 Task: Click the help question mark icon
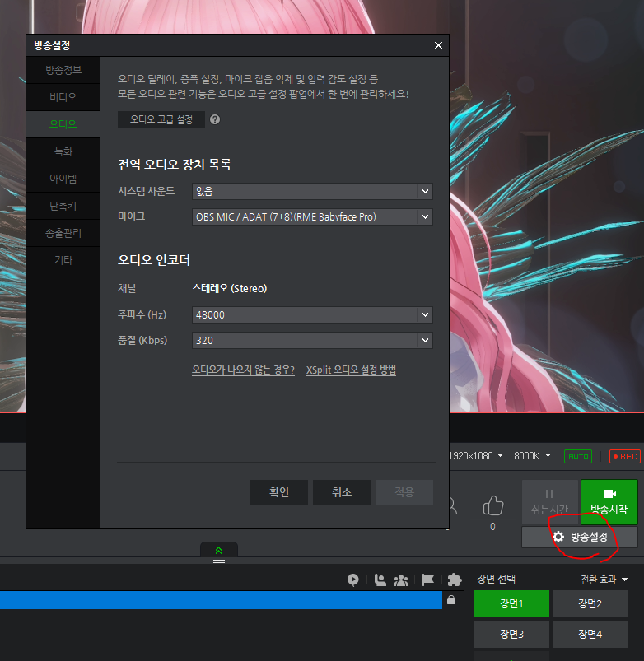(215, 119)
